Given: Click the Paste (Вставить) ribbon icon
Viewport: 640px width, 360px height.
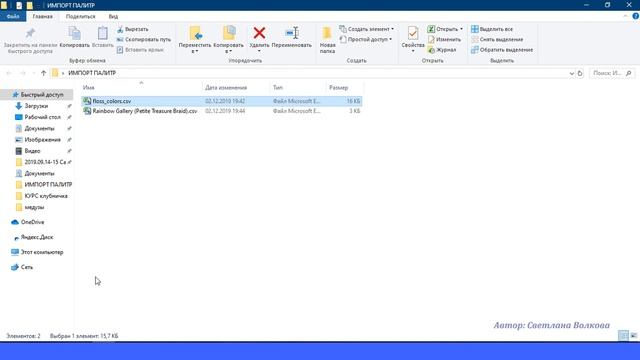Looking at the screenshot, I should tap(102, 33).
